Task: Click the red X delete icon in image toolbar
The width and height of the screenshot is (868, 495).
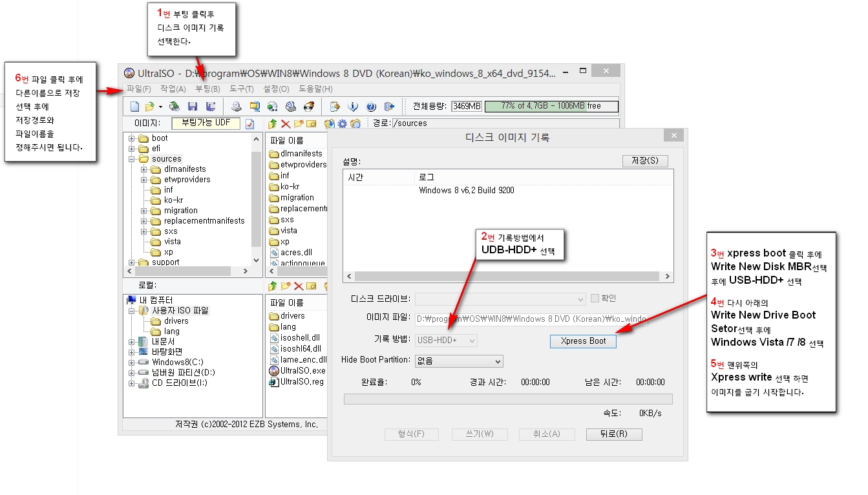Action: tap(286, 123)
